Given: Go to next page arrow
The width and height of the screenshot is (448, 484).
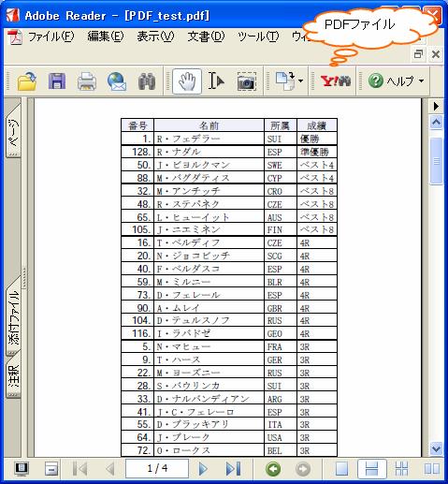Looking at the screenshot, I should click(x=203, y=468).
